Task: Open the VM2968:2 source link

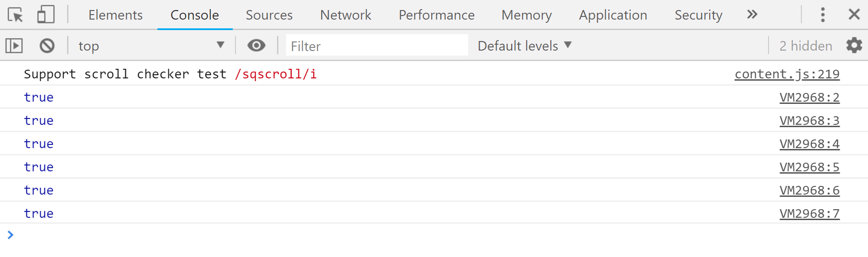Action: tap(809, 98)
